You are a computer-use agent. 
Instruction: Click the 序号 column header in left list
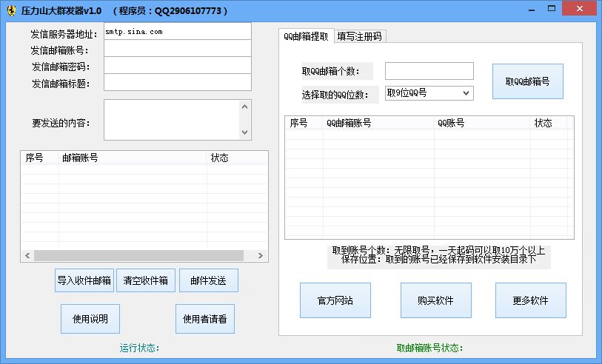coord(40,158)
